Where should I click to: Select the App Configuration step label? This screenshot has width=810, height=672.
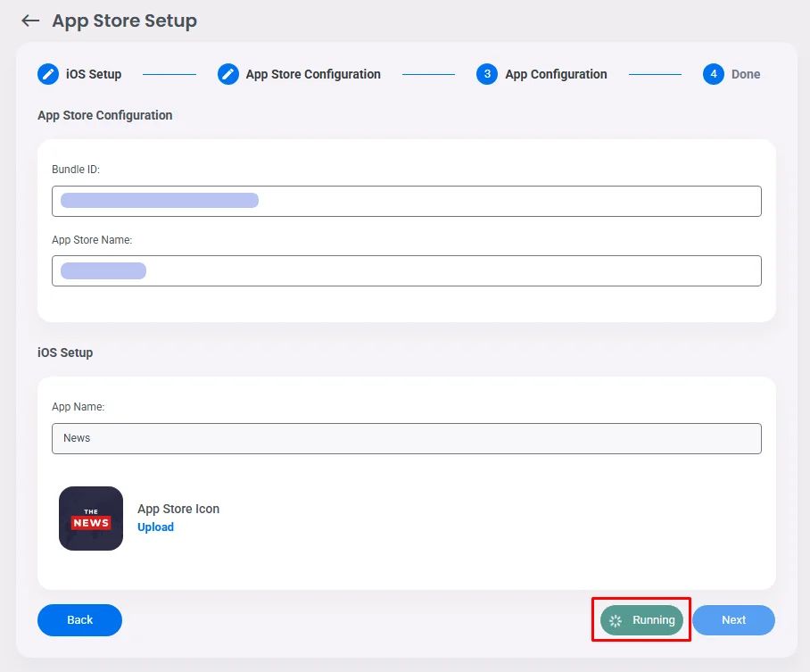(556, 74)
